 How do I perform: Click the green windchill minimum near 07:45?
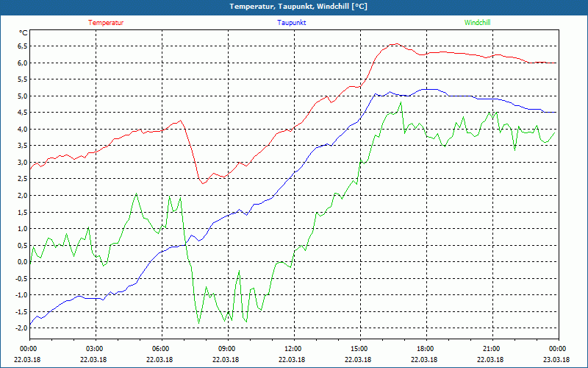pos(198,323)
